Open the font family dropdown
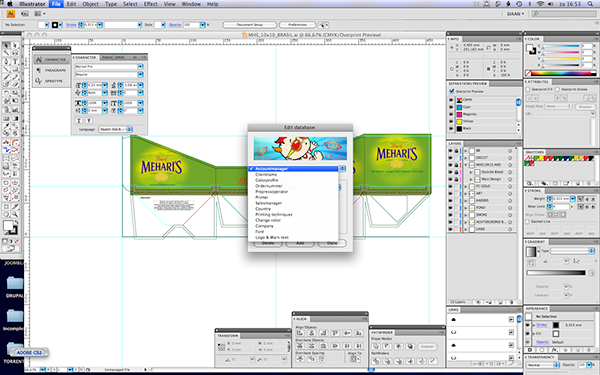600x375 pixels. [x=140, y=67]
